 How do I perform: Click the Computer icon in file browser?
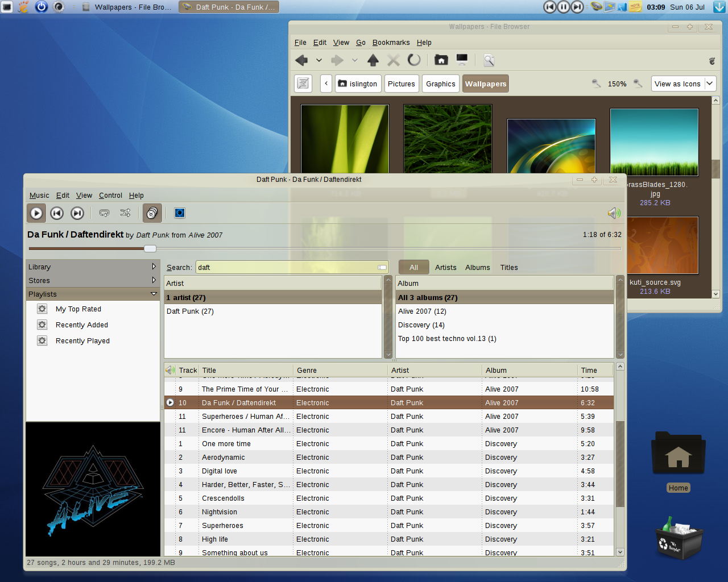[x=462, y=60]
